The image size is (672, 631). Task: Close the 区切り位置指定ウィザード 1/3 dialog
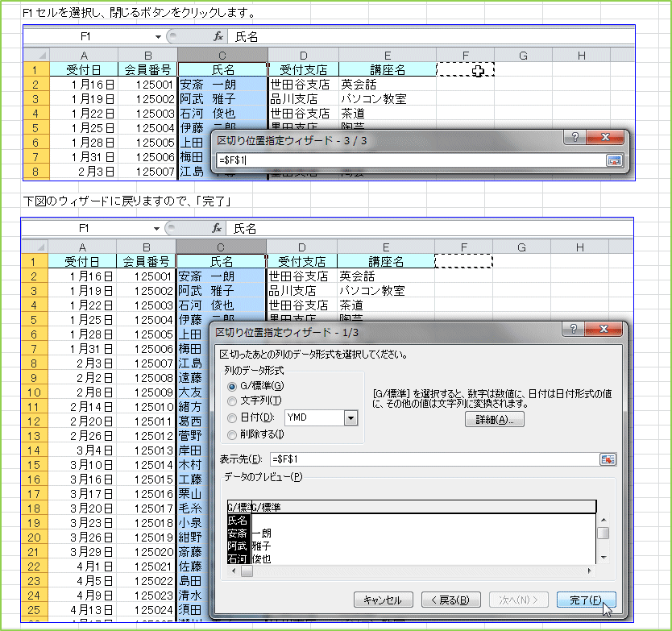click(x=604, y=329)
